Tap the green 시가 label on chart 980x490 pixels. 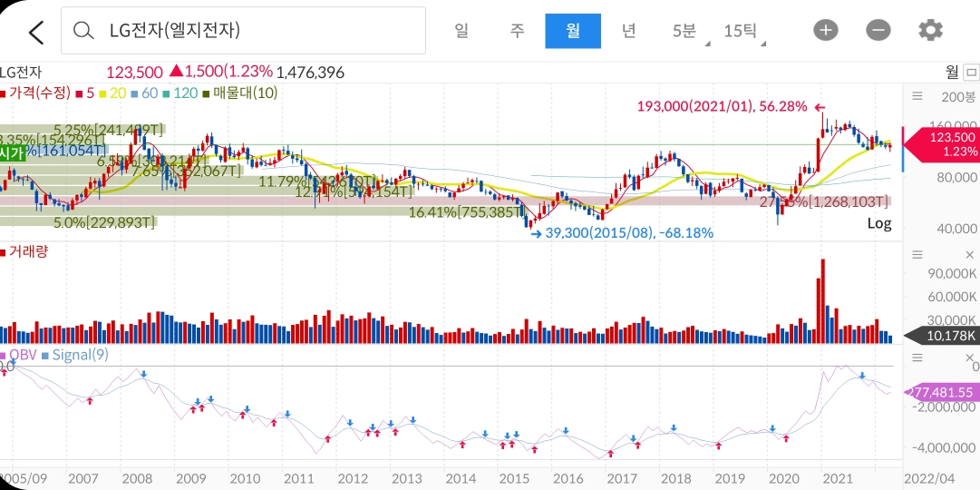click(13, 154)
